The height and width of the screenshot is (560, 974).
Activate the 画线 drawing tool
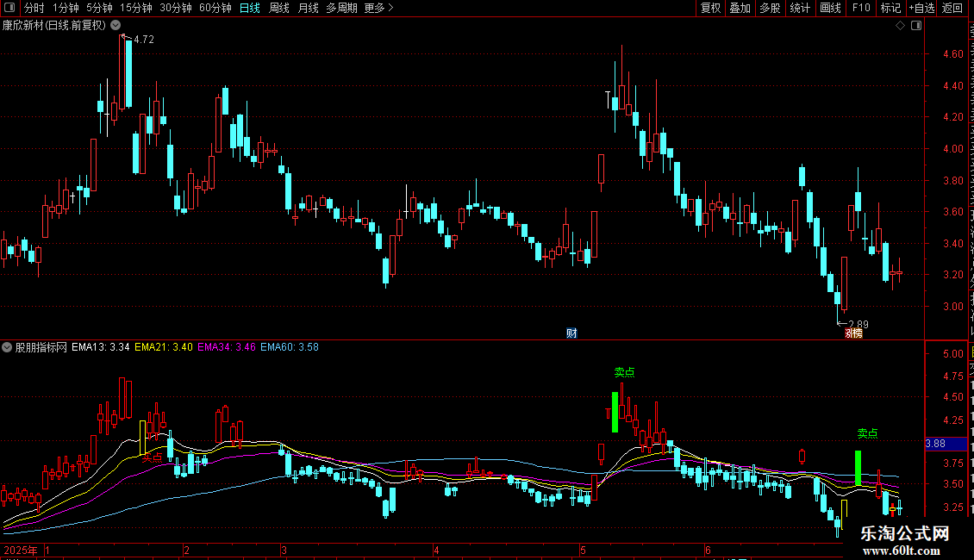831,8
